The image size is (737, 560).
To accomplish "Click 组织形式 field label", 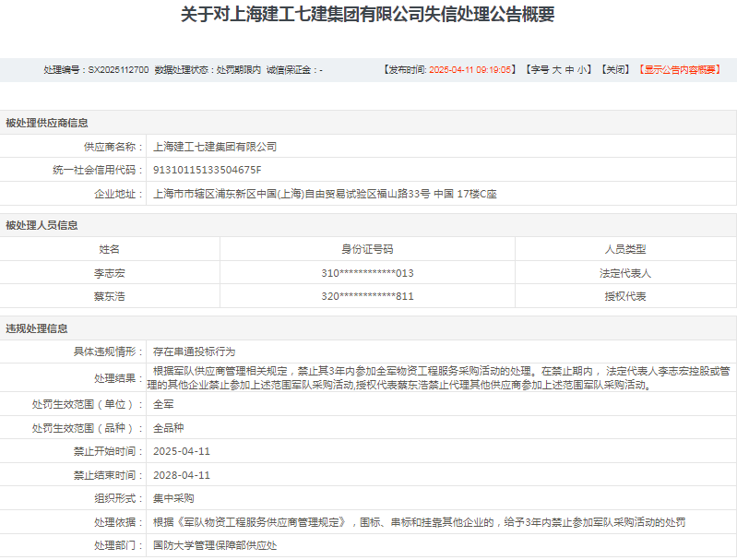I will point(118,498).
